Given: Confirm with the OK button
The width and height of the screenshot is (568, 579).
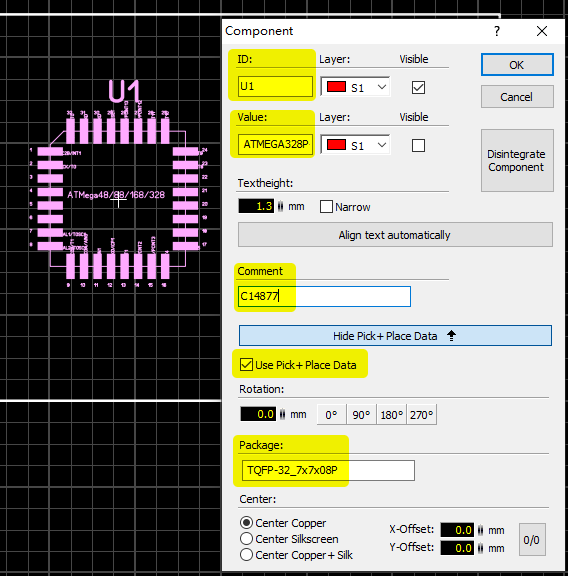Looking at the screenshot, I should [x=517, y=65].
